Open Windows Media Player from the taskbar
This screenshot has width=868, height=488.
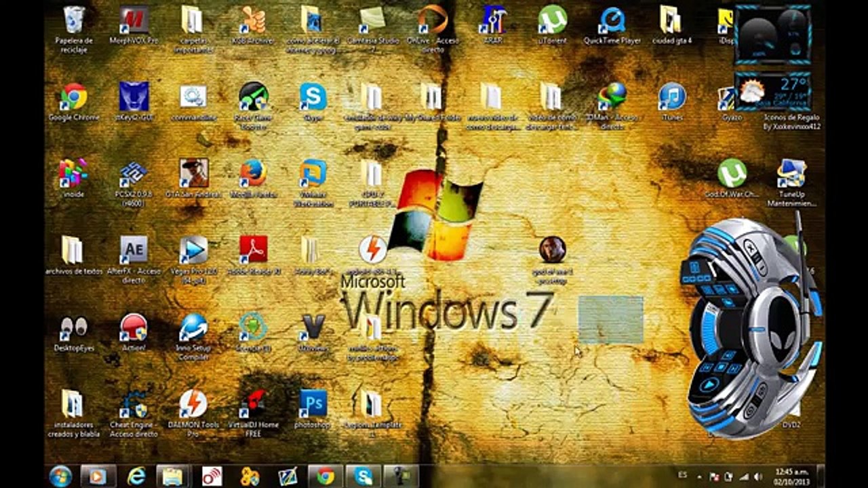pyautogui.click(x=98, y=476)
